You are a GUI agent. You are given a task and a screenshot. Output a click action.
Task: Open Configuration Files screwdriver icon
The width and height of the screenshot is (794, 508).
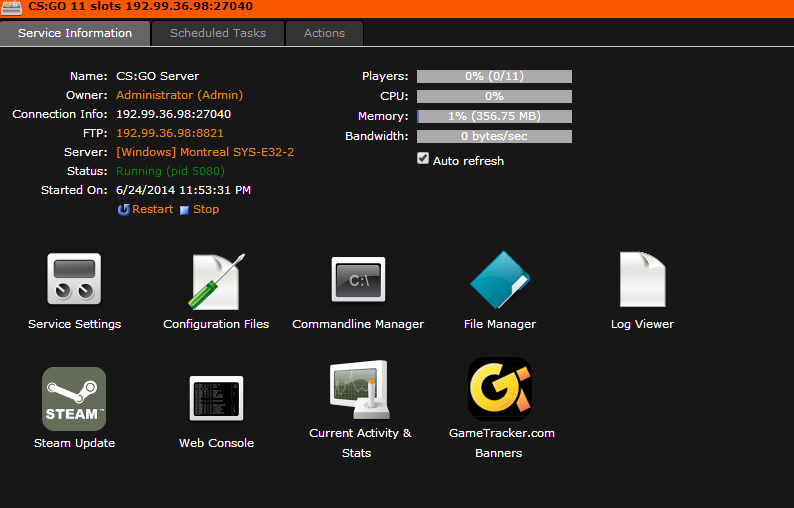(x=216, y=281)
